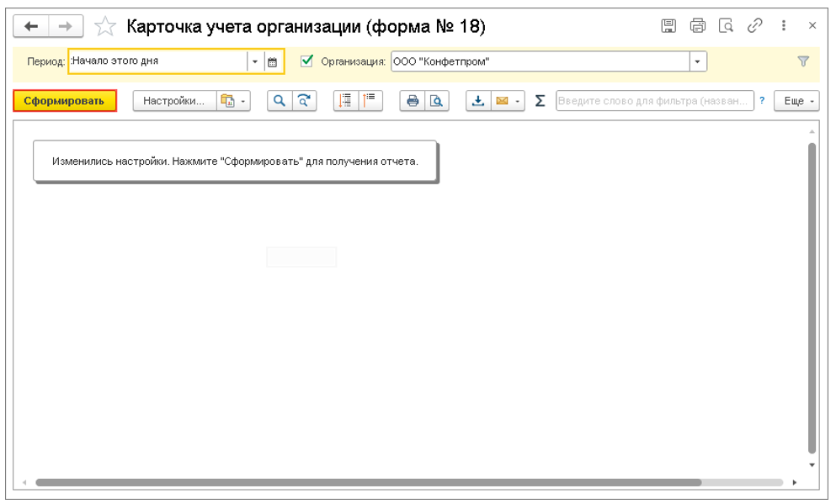Click the Find next icon
Viewport: 836px width, 504px height.
(x=303, y=101)
